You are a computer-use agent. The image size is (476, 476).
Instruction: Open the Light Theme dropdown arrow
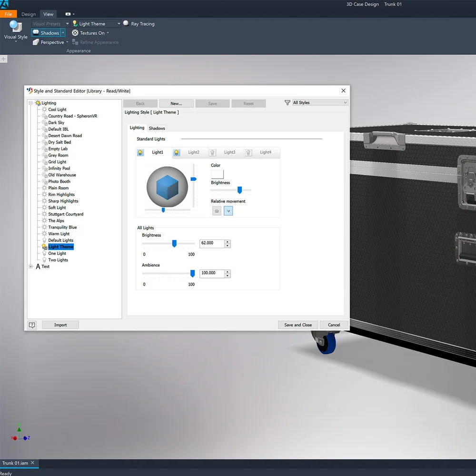[119, 23]
